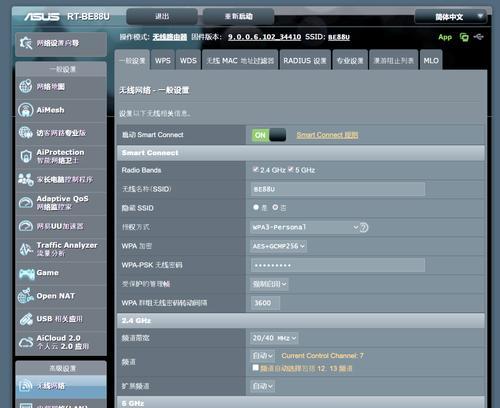Toggle the Smart Connect ON switch
This screenshot has width=500, height=408.
point(269,135)
